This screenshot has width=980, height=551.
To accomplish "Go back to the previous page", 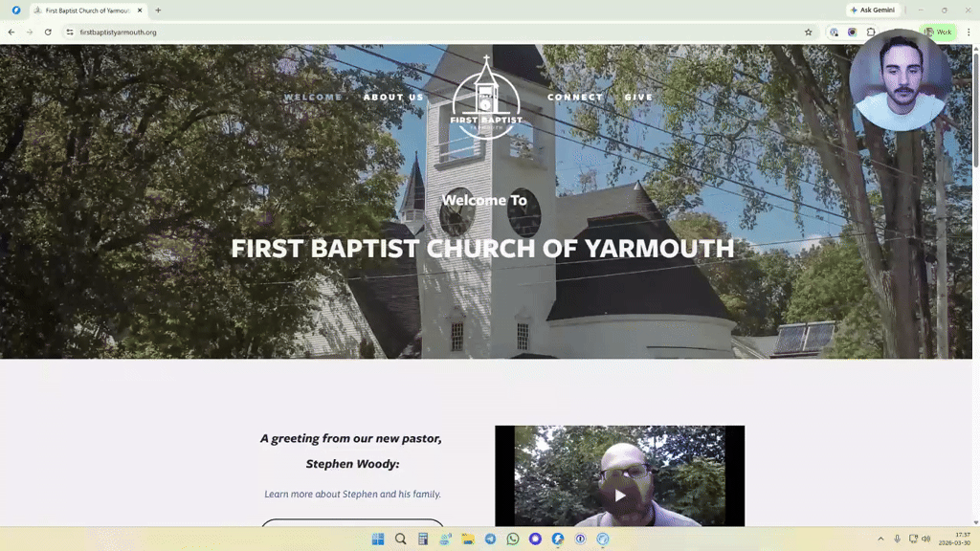I will coord(11,32).
